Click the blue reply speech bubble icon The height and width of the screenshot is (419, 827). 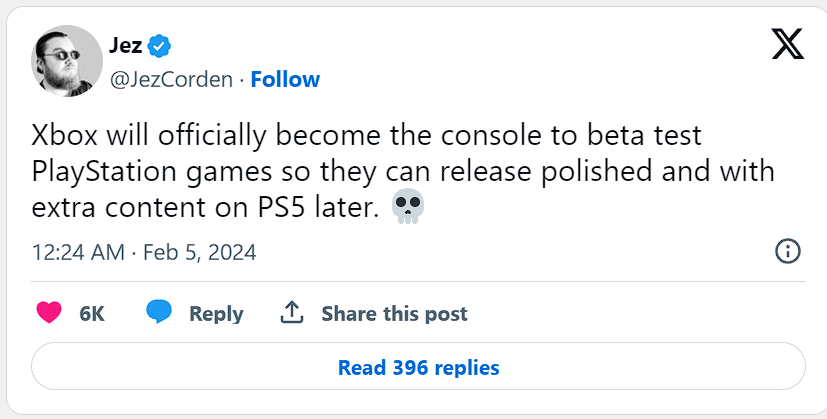159,313
